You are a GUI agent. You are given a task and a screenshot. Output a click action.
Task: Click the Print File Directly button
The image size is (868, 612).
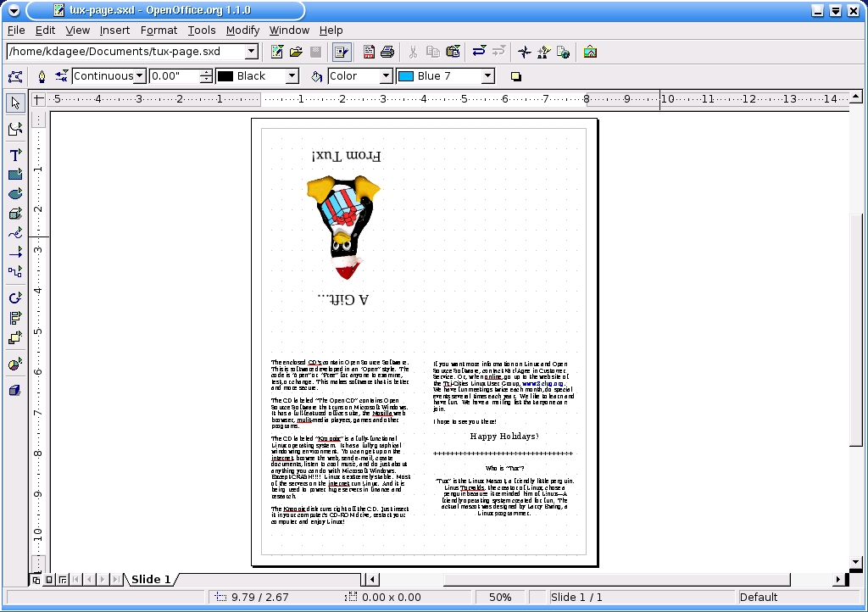point(387,52)
